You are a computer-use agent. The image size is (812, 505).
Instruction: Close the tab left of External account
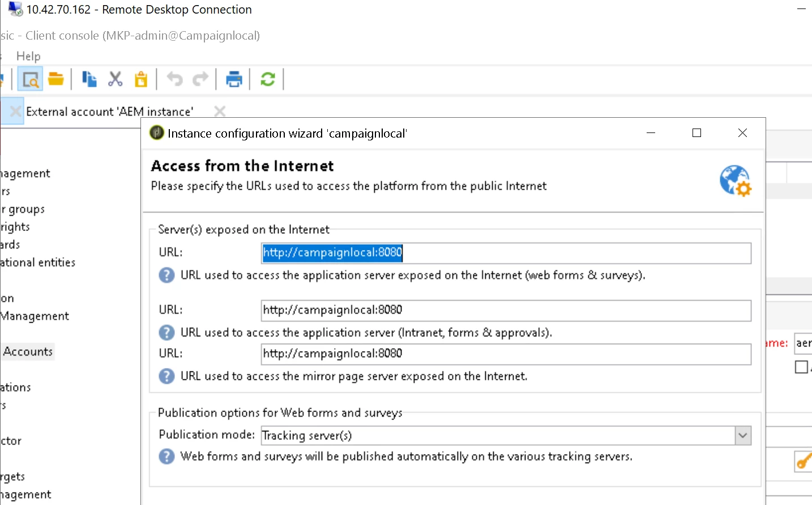[x=16, y=111]
